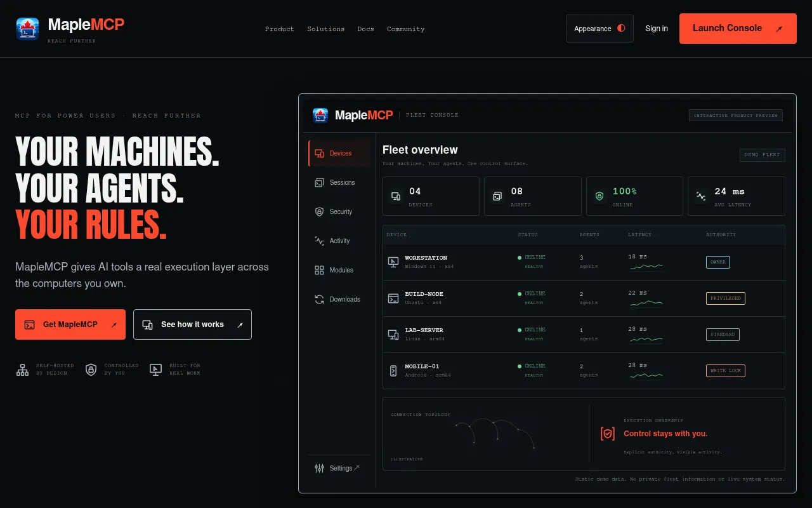The width and height of the screenshot is (812, 508).
Task: Open the Solutions menu
Action: click(x=326, y=29)
